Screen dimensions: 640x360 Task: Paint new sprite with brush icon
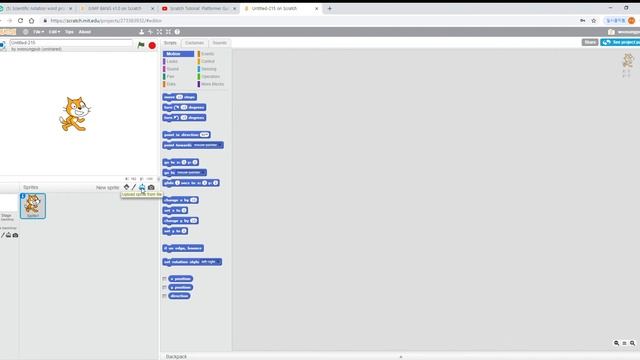coord(134,187)
